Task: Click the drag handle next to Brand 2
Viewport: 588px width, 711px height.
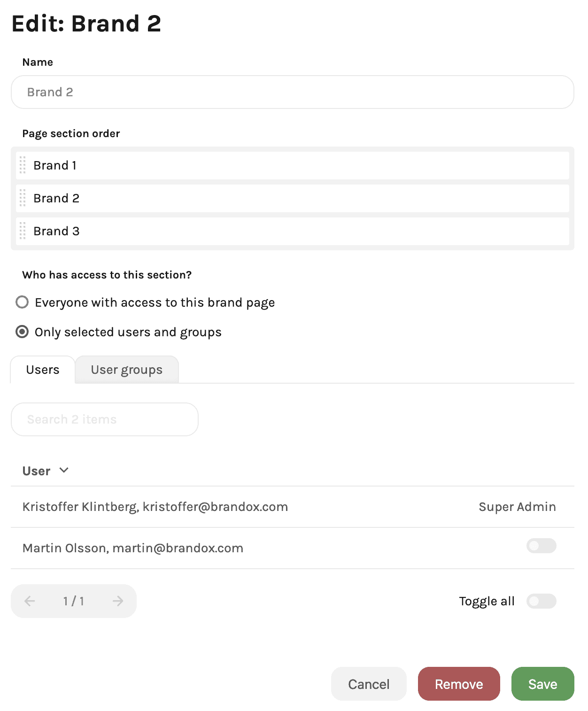Action: [x=23, y=198]
